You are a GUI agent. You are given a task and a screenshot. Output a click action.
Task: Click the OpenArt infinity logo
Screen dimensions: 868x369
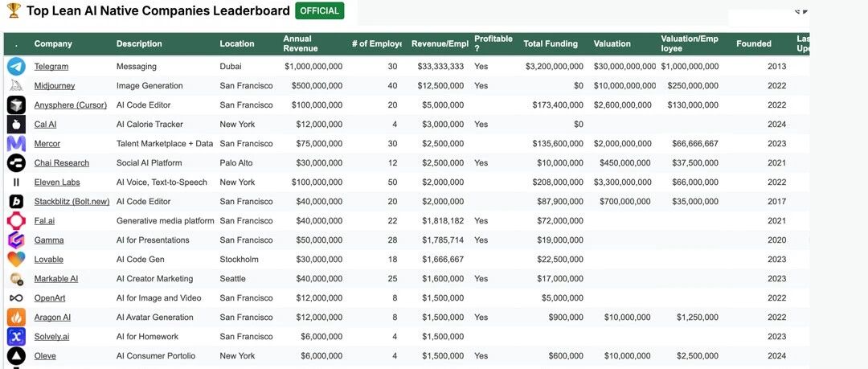(x=16, y=298)
